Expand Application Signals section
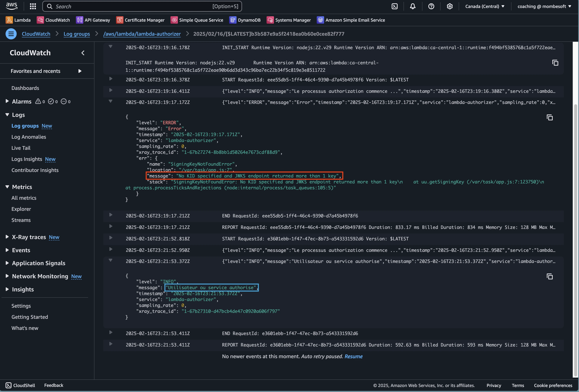 point(7,263)
